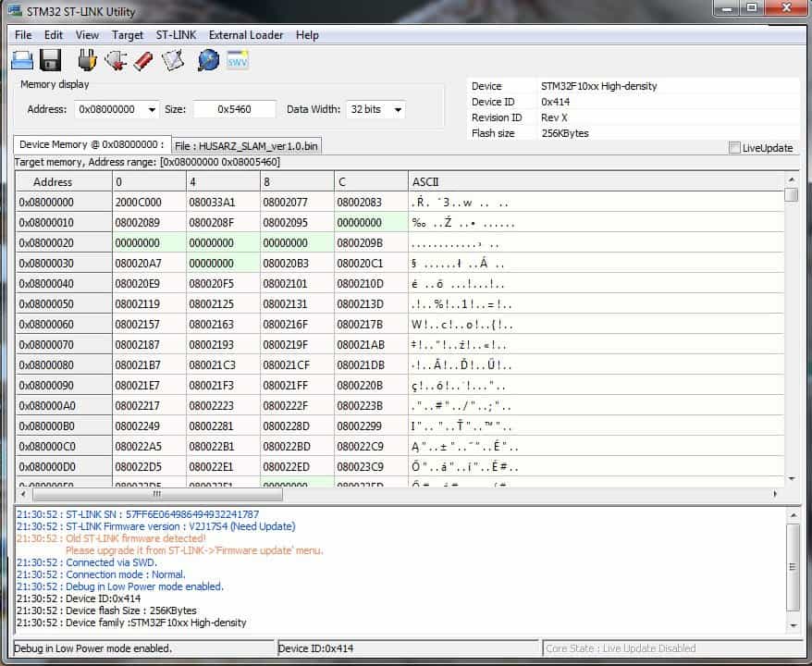Screen dimensions: 812x666
Task: Click the Address column header
Action: pos(64,182)
